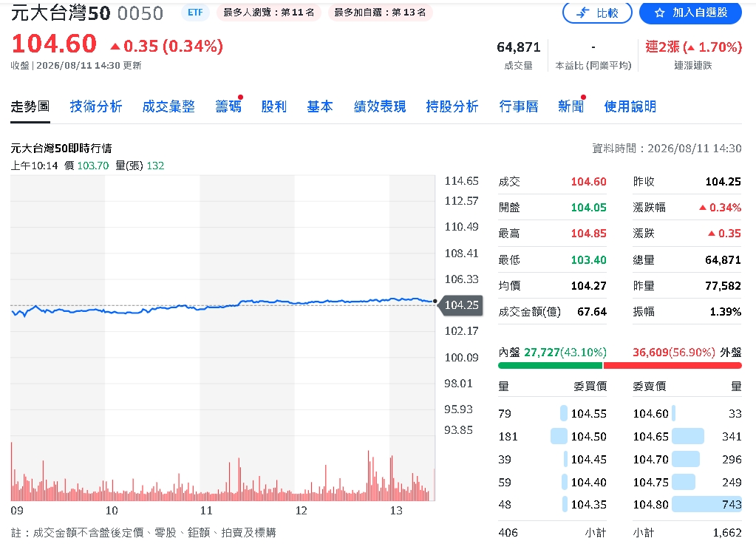This screenshot has height=558, width=756.
Task: Click the 總量 value 64,871
Action: [x=723, y=260]
